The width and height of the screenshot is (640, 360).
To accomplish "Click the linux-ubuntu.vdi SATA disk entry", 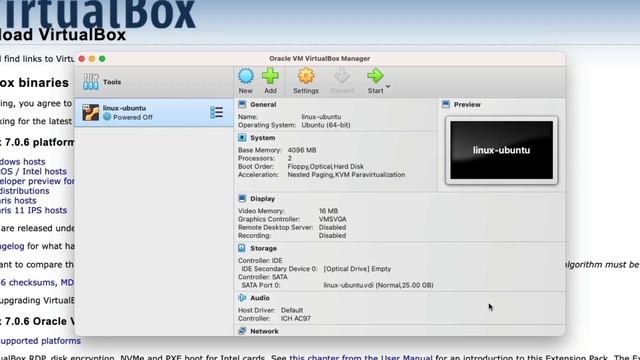I will [378, 285].
